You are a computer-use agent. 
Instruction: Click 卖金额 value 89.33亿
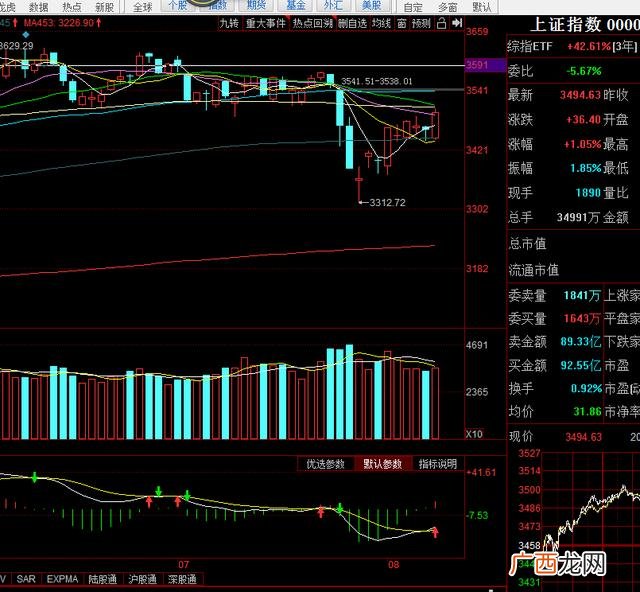580,341
